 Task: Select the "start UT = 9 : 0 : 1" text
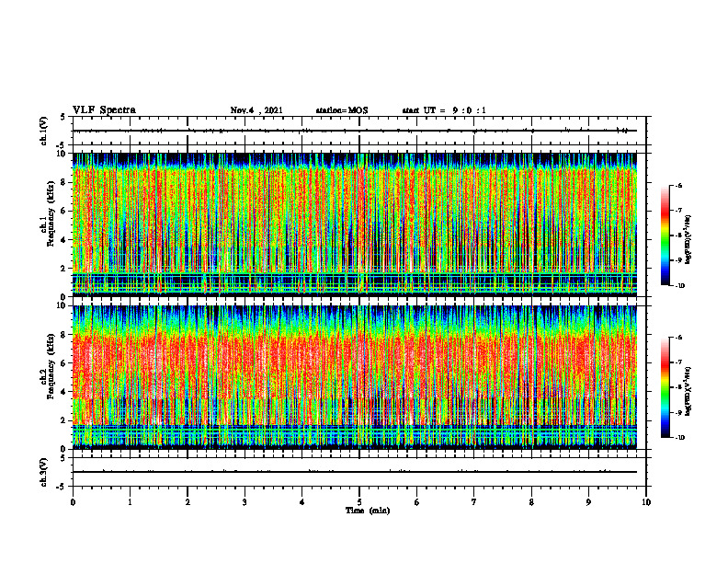(x=444, y=110)
